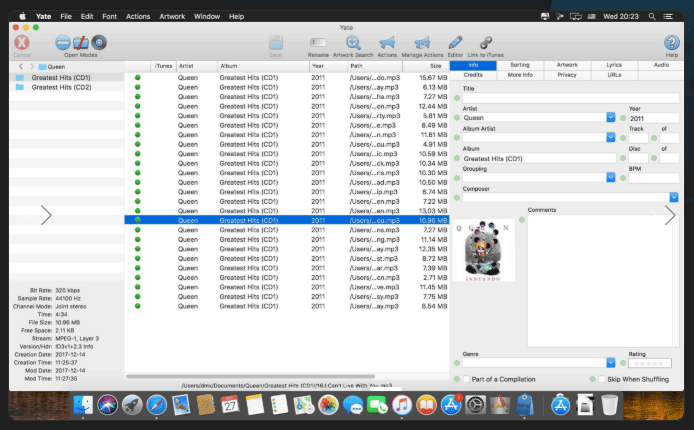
Task: Toggle the green indicator beside the BPM field
Action: click(x=623, y=178)
